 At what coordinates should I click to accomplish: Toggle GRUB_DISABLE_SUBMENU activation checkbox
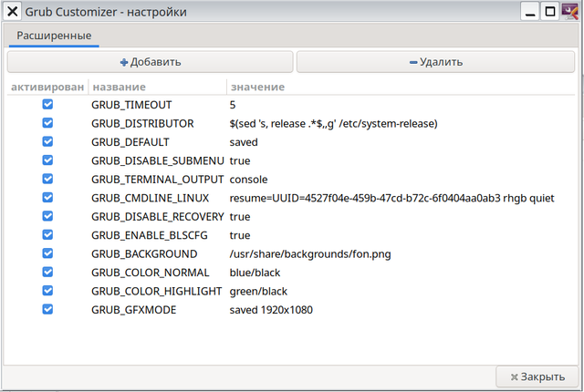click(x=47, y=160)
